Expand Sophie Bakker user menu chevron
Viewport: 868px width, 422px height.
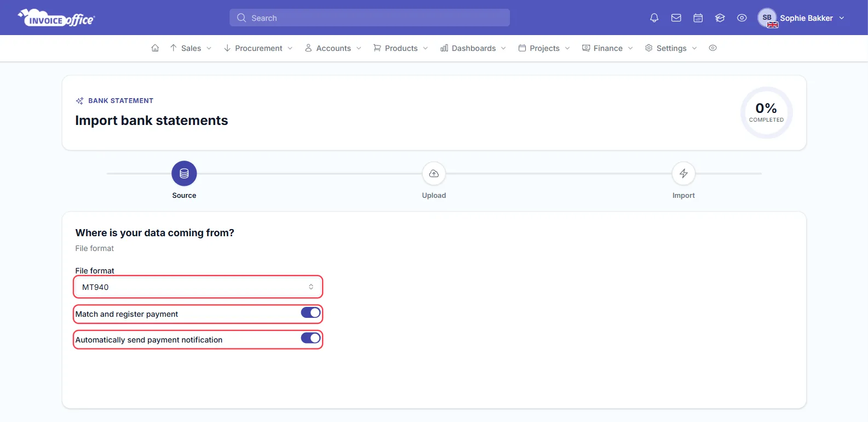[x=842, y=18]
